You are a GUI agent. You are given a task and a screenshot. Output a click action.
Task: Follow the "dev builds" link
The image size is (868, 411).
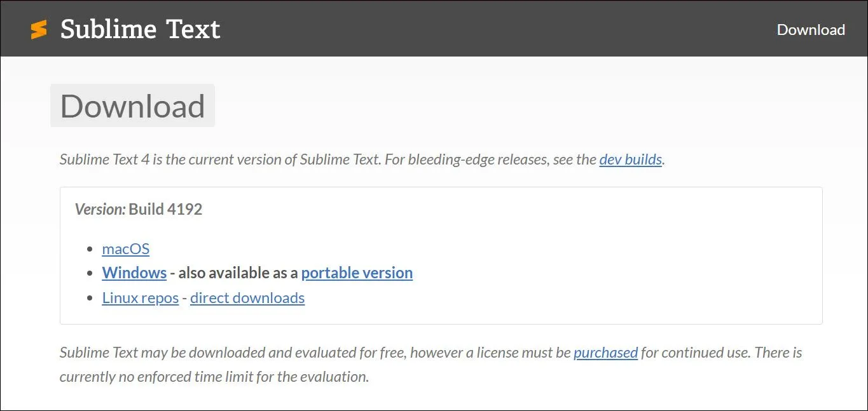[630, 159]
